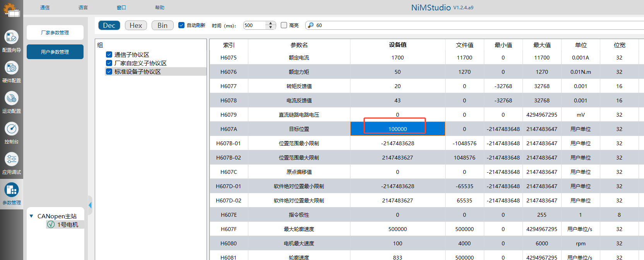Uncheck 通信子协议区 group
Image resolution: width=644 pixels, height=260 pixels.
pos(109,54)
